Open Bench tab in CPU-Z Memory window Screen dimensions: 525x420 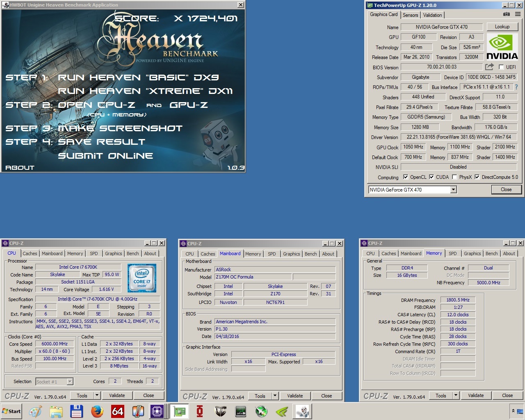[x=491, y=253]
